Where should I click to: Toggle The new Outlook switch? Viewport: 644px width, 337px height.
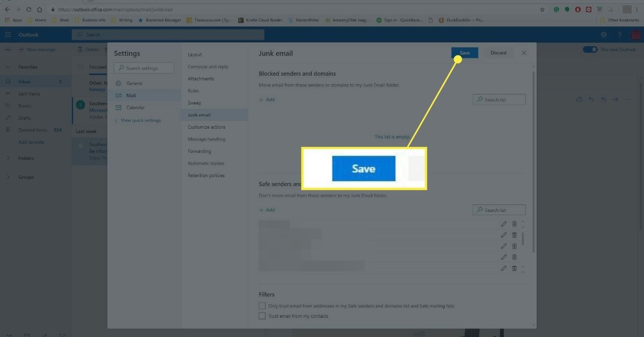click(x=590, y=49)
